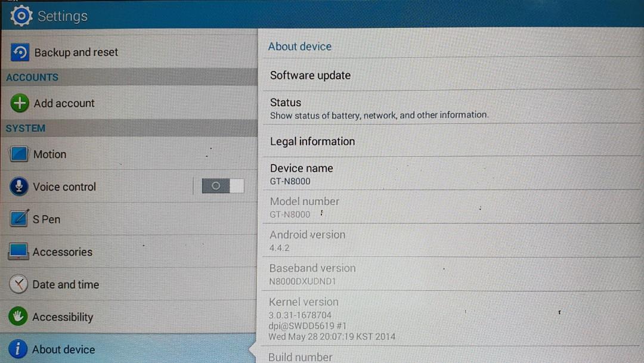The image size is (644, 363).
Task: Tap the About device info icon
Action: [18, 349]
